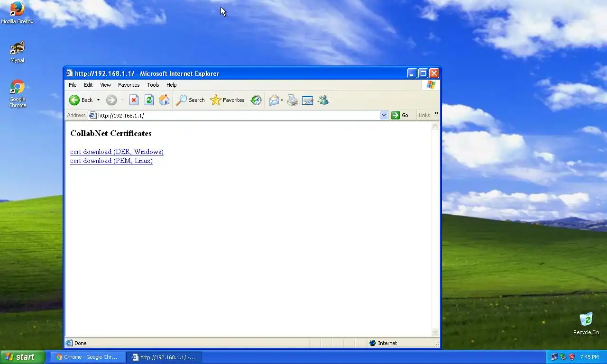
Task: Select the Mozilla Firefox desktop icon
Action: (17, 13)
